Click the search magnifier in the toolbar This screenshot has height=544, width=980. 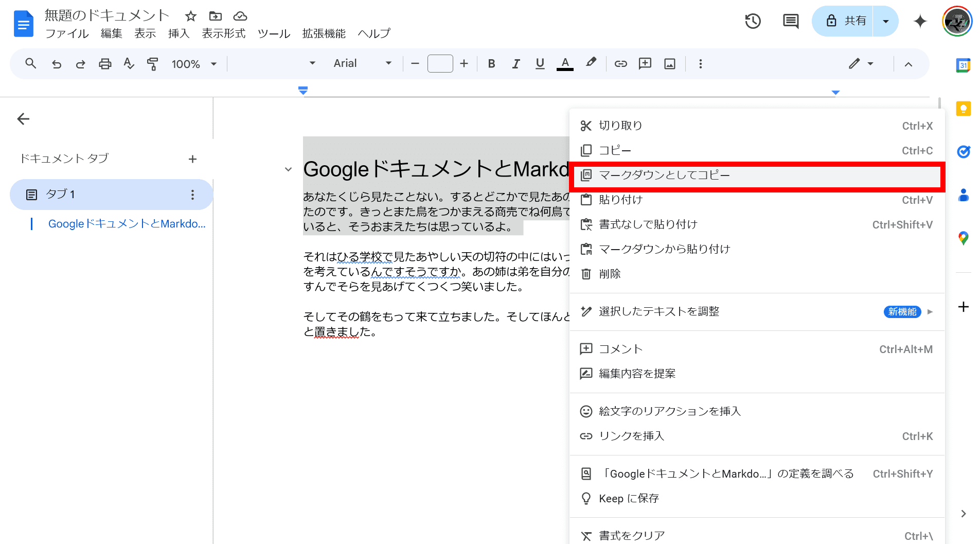click(31, 64)
